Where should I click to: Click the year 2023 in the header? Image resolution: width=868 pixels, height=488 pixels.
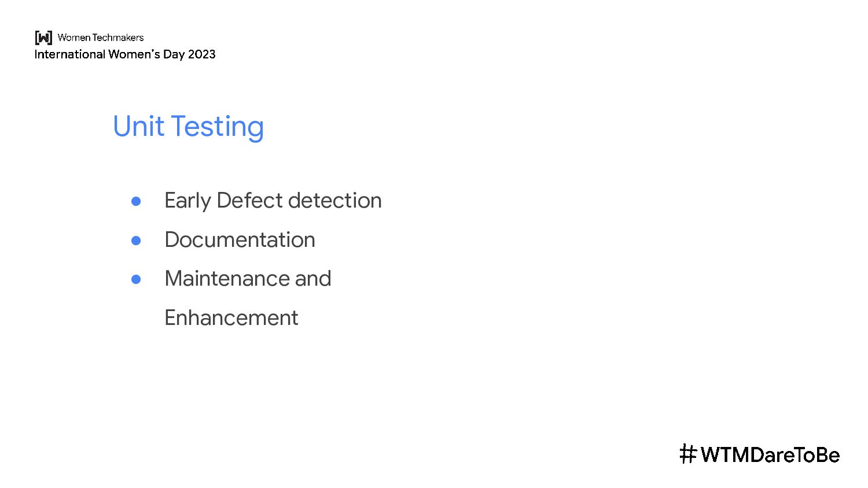point(202,54)
